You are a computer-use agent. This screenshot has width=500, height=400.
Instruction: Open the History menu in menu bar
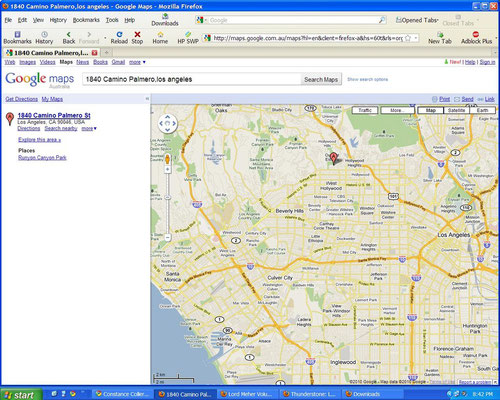pyautogui.click(x=58, y=20)
